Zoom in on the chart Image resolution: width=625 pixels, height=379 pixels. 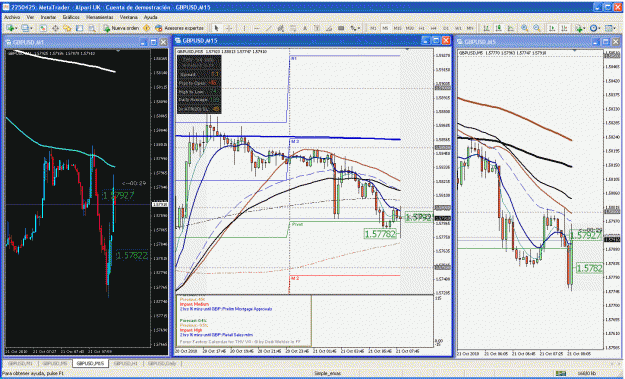coord(525,28)
